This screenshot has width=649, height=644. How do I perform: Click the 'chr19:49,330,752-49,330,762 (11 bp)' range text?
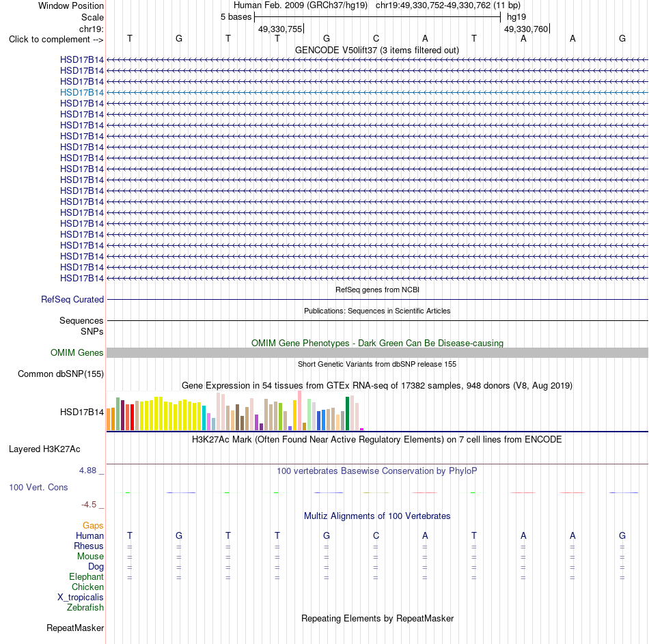point(448,5)
